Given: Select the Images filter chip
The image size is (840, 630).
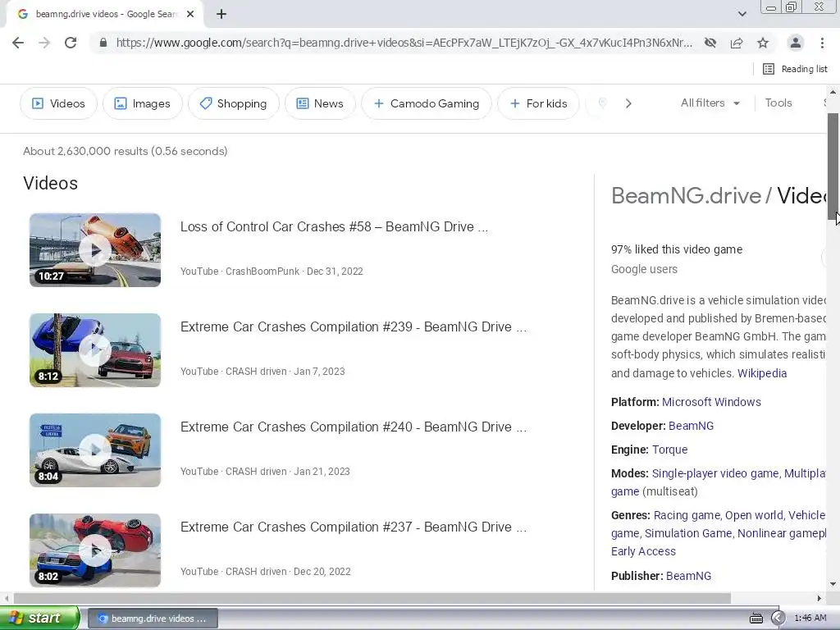Looking at the screenshot, I should 143,103.
